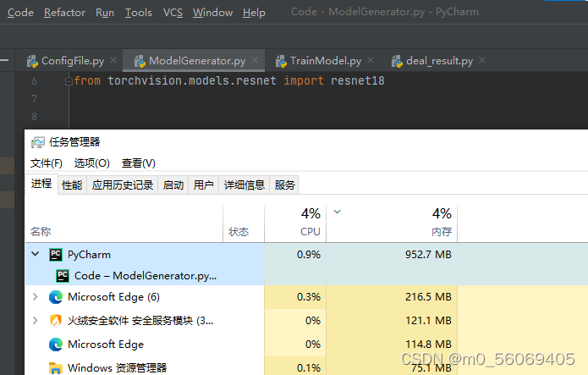
Task: Click the 火绒安全软件 shield icon
Action: 56,321
